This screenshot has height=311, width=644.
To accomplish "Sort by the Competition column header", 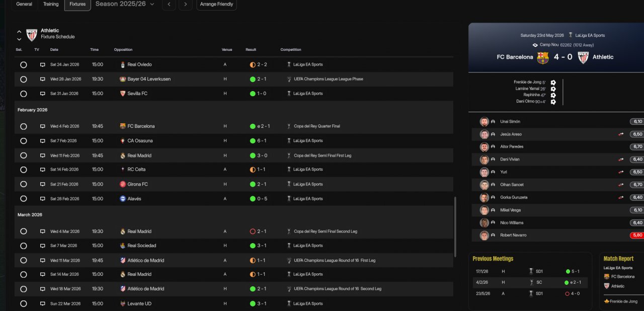I will pyautogui.click(x=291, y=50).
